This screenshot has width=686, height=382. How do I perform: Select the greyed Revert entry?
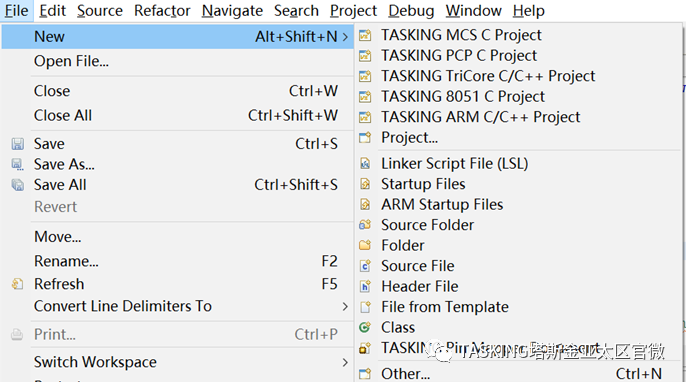click(177, 207)
